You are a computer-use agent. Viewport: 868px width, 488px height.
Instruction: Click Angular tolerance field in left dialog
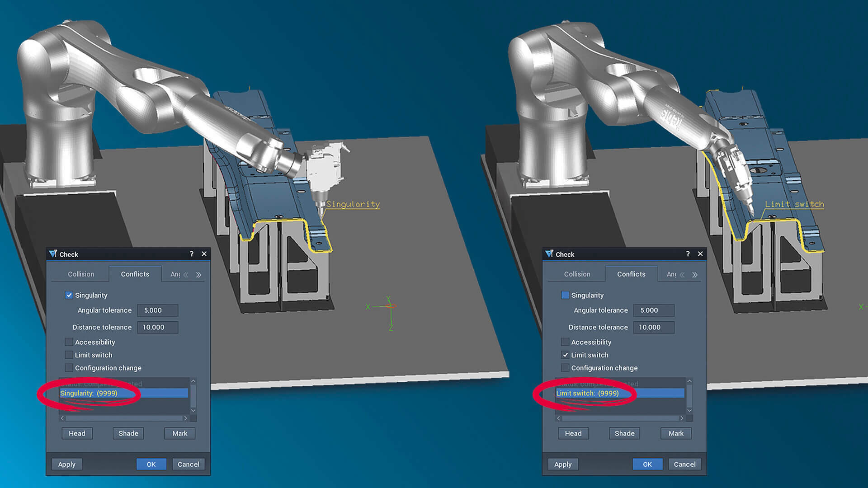point(157,310)
